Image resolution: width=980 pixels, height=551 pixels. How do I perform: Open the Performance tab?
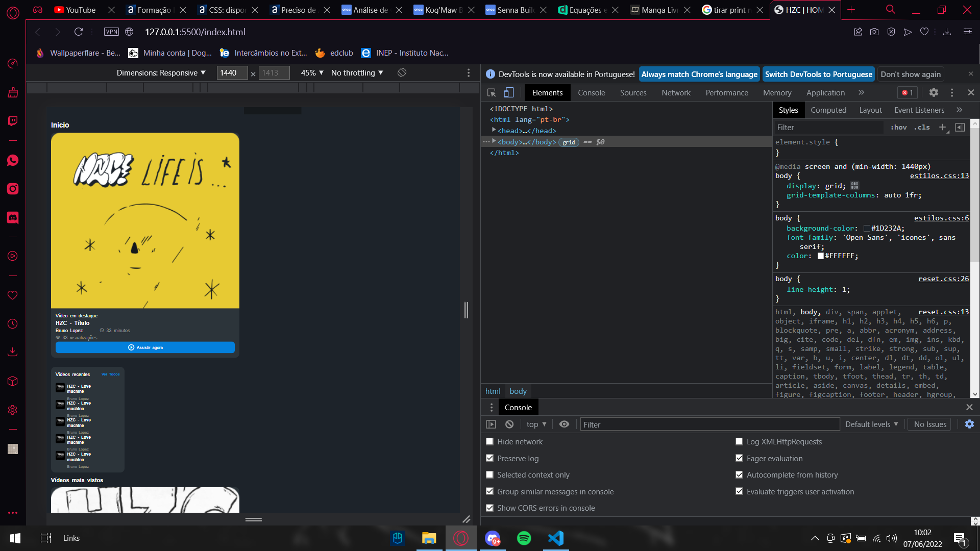[x=727, y=92]
